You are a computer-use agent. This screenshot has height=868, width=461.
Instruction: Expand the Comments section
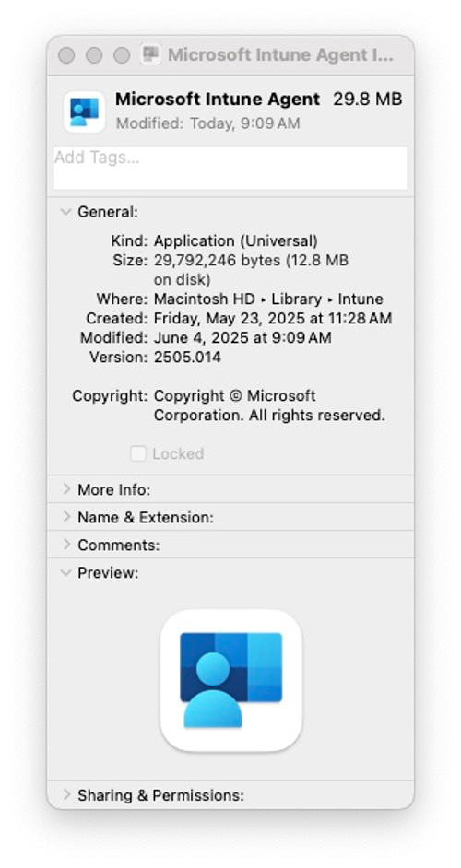tap(66, 545)
